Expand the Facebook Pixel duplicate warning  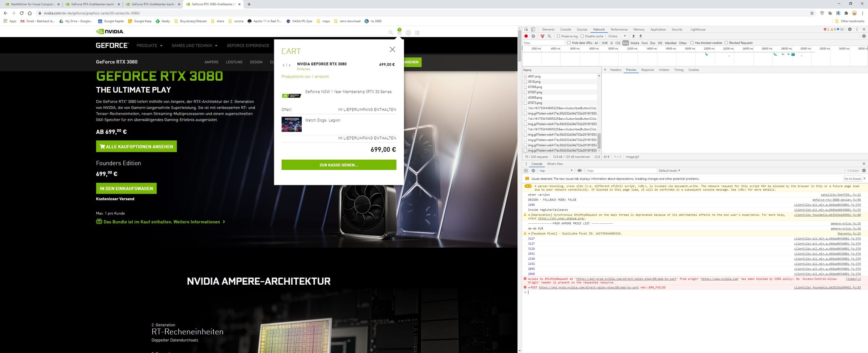529,234
